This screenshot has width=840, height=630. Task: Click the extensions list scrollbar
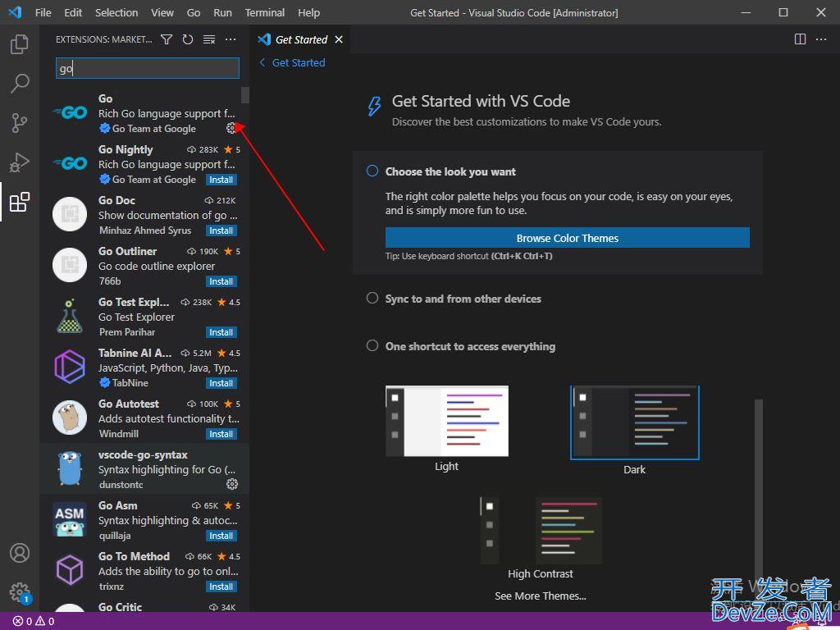click(x=245, y=95)
